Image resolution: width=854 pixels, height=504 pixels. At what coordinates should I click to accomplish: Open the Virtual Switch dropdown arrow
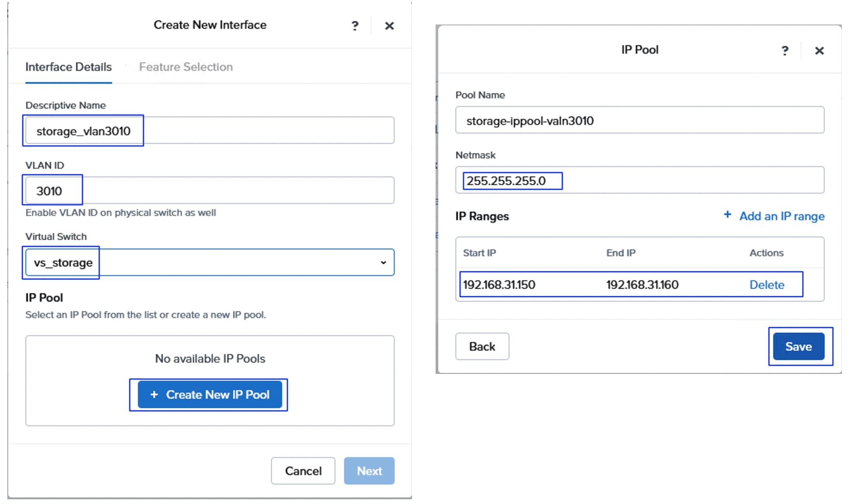coord(383,262)
